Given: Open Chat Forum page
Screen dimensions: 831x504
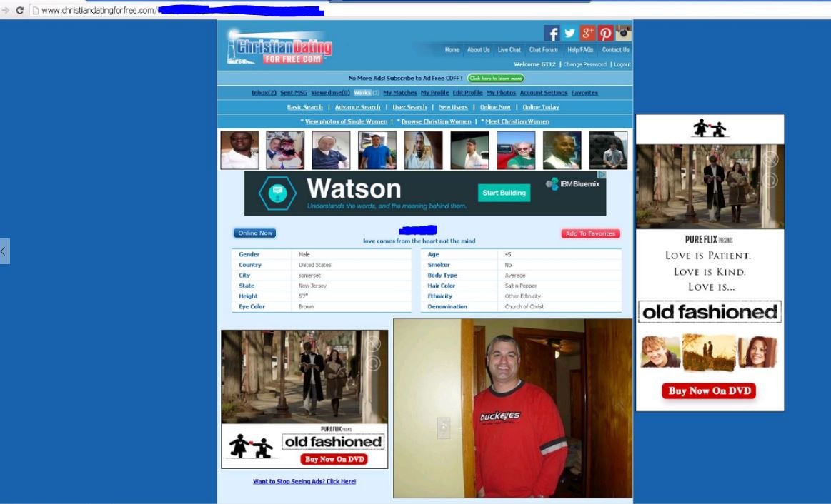Looking at the screenshot, I should coord(543,50).
